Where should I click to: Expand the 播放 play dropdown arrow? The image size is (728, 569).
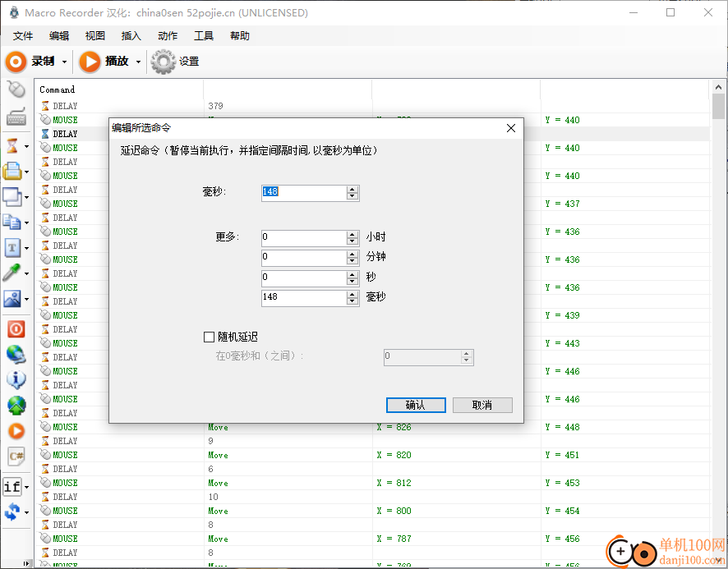coord(138,62)
